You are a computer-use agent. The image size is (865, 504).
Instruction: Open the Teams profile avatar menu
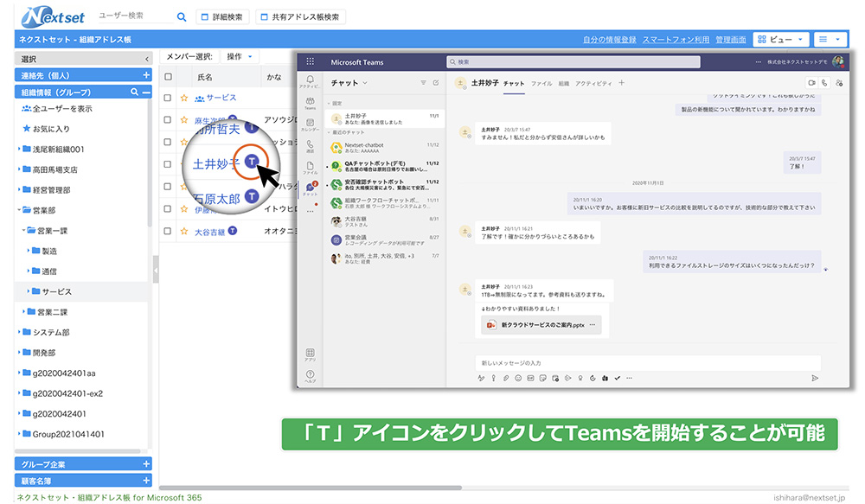[838, 61]
